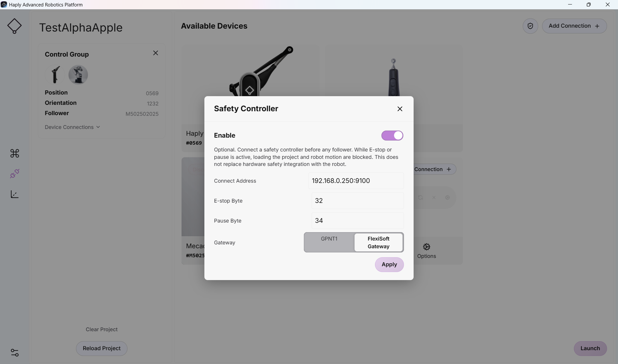
Task: Click Reload Project button
Action: pos(102,348)
